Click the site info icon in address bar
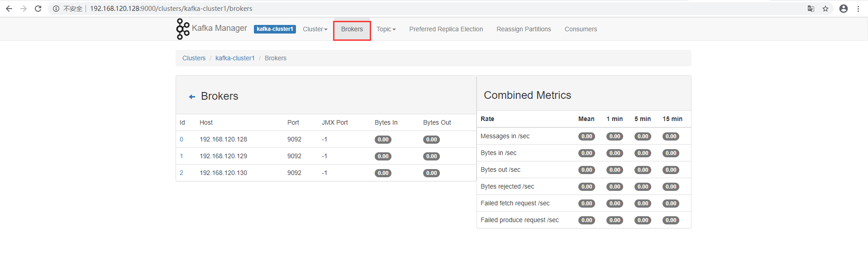 pyautogui.click(x=56, y=9)
